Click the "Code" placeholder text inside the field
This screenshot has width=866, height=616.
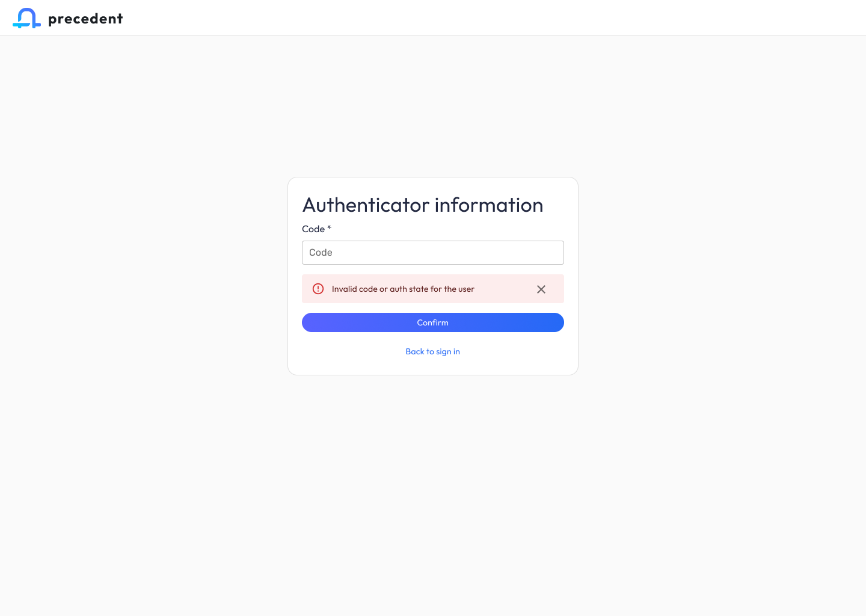point(321,253)
